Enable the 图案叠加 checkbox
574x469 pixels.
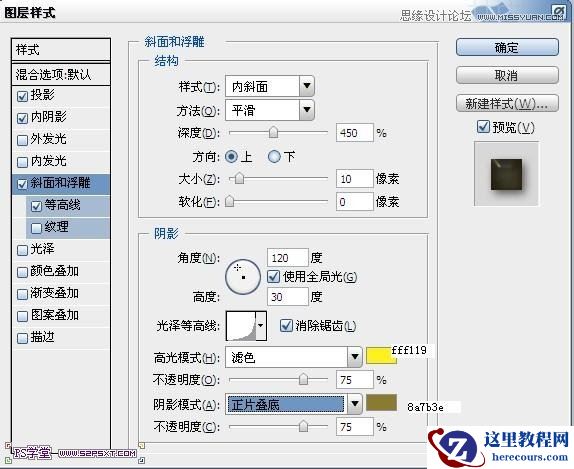click(22, 316)
